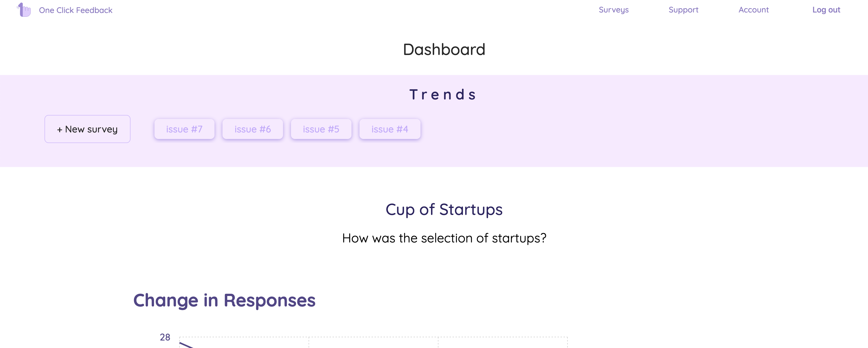Navigate to Account settings
The height and width of the screenshot is (348, 868).
[x=753, y=10]
